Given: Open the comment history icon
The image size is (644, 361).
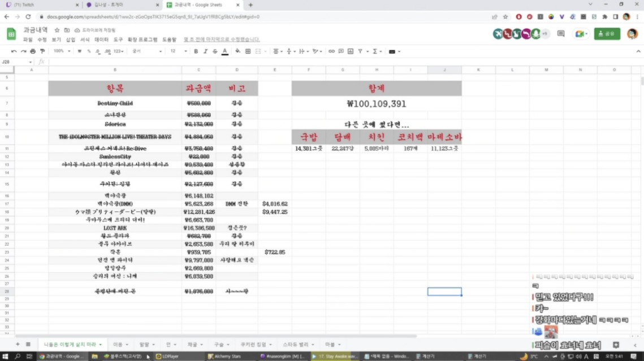Looking at the screenshot, I should click(561, 34).
